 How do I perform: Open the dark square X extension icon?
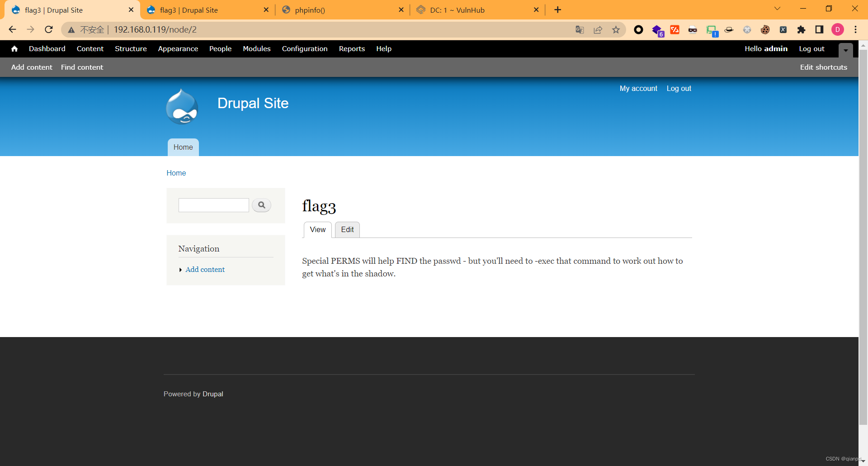tap(783, 30)
